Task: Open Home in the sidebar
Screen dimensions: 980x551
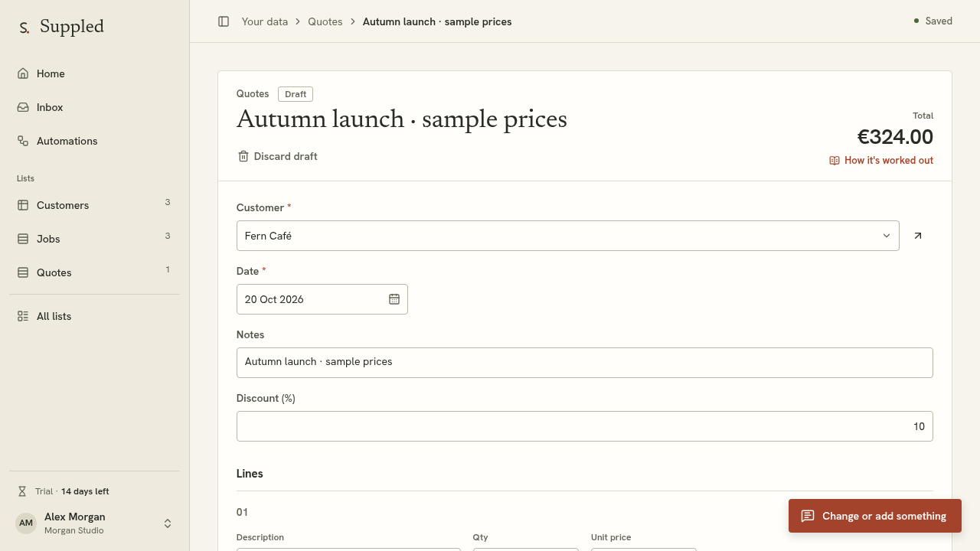Action: click(94, 73)
